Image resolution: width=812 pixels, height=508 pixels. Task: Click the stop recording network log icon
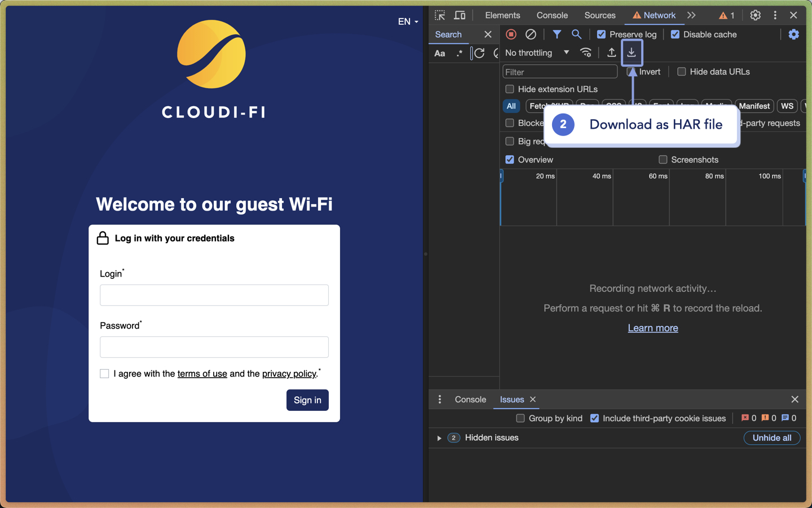point(511,34)
